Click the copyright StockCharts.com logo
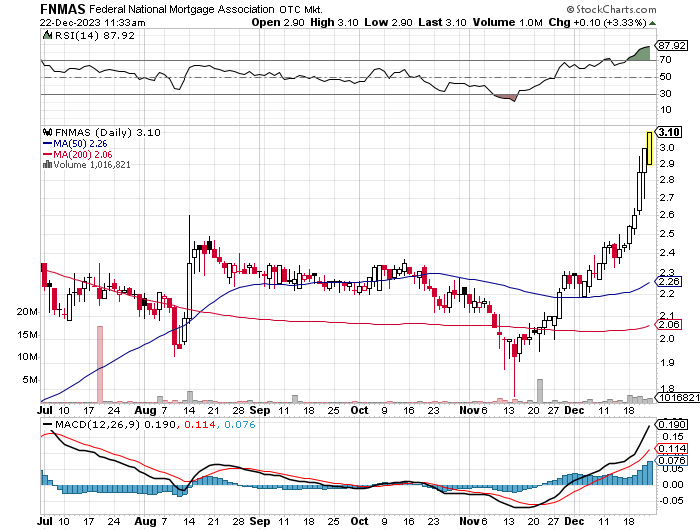The width and height of the screenshot is (700, 530). tap(611, 9)
